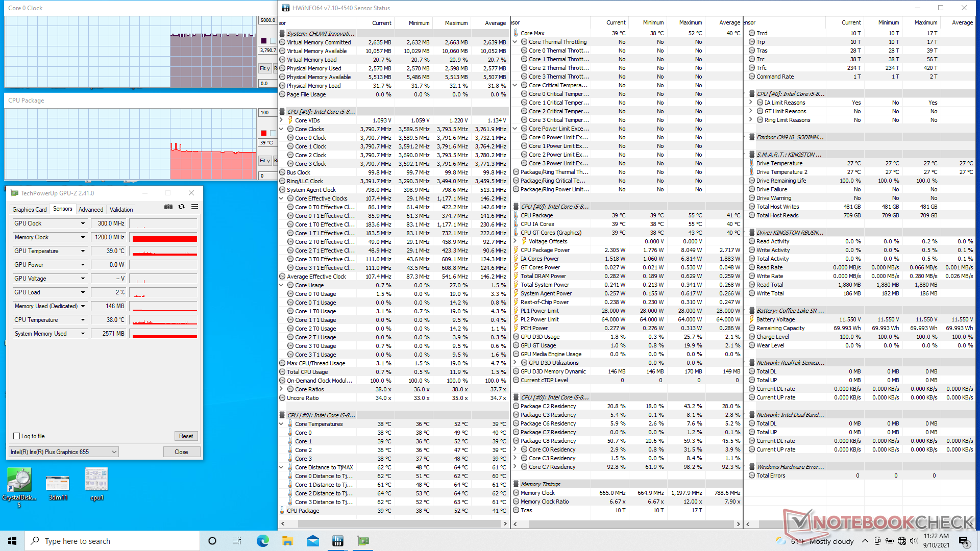This screenshot has width=980, height=551.
Task: Click the CPU Package Power lightning icon
Action: click(516, 250)
